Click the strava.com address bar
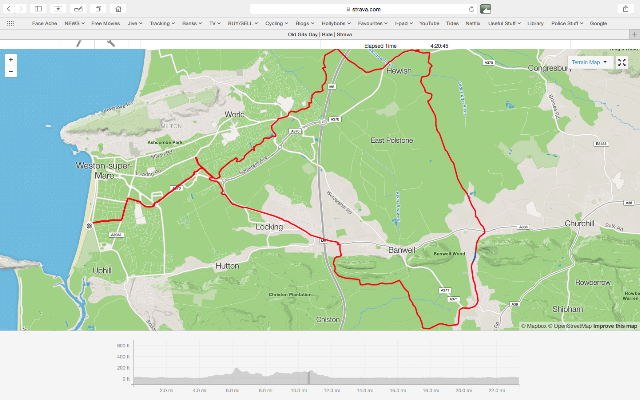This screenshot has width=640, height=400. coord(363,9)
